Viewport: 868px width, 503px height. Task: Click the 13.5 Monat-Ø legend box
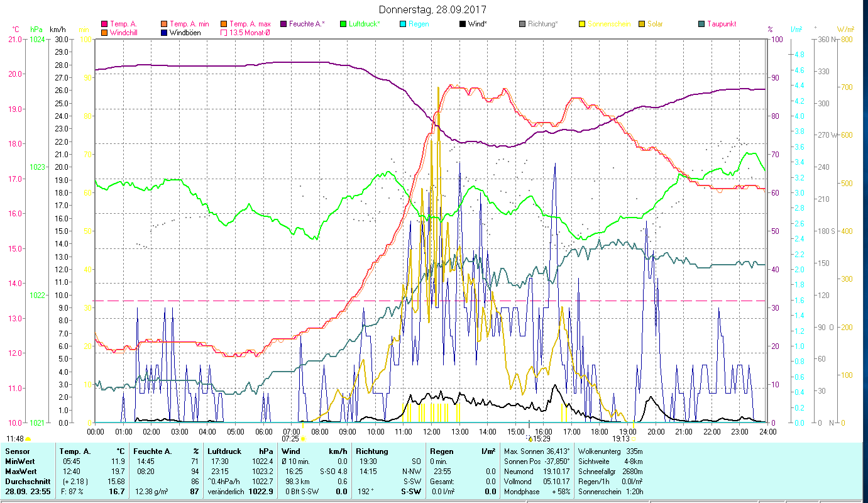tap(224, 32)
